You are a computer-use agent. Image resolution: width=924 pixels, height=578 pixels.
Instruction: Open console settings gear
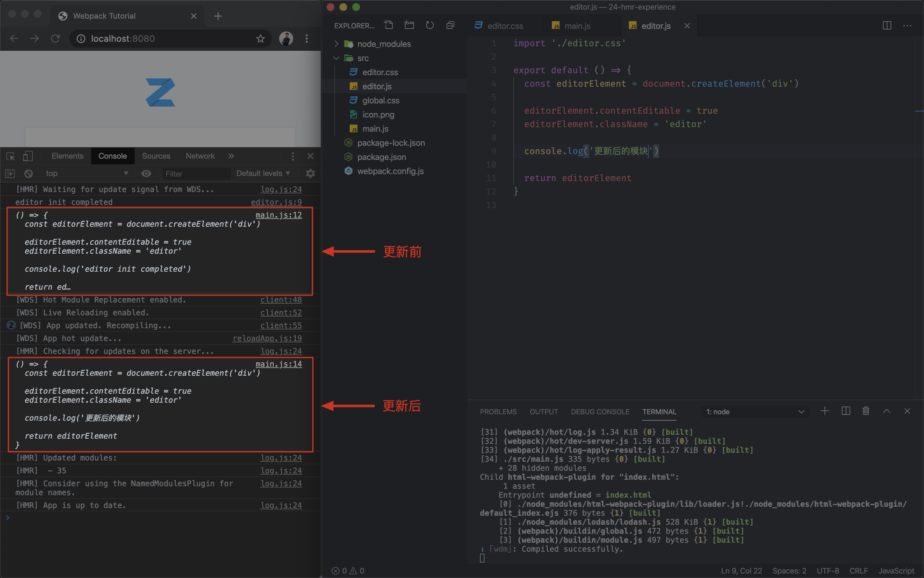pyautogui.click(x=311, y=173)
